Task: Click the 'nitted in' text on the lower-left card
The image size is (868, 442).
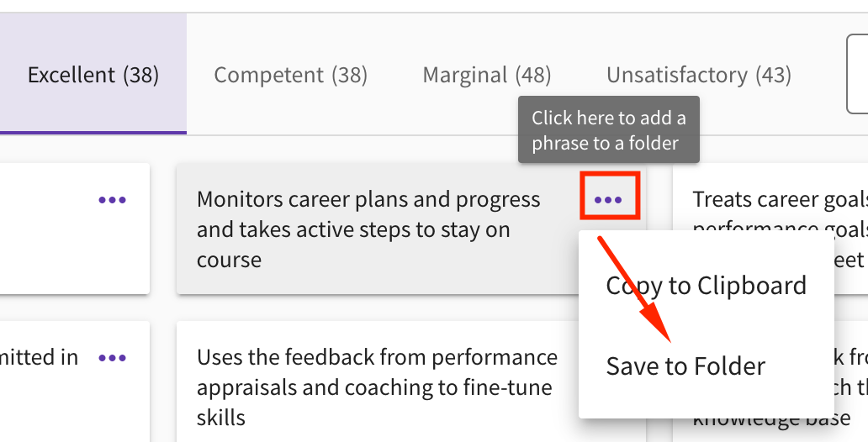Action: click(39, 357)
